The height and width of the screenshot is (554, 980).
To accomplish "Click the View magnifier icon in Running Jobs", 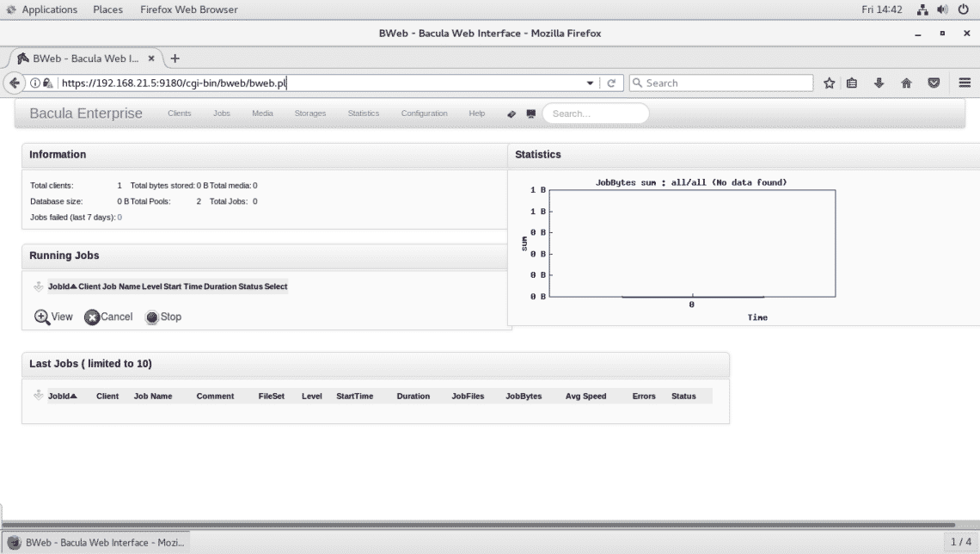I will [x=41, y=317].
